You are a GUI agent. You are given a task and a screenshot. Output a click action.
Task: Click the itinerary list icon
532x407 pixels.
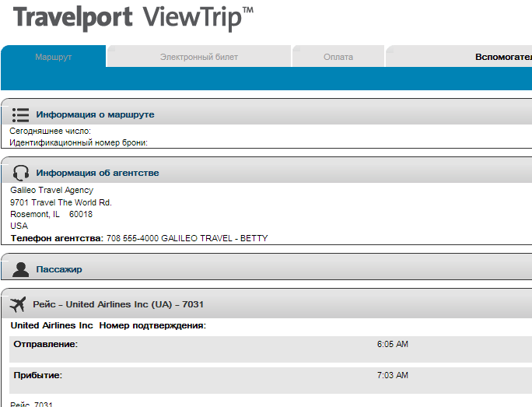[x=21, y=114]
